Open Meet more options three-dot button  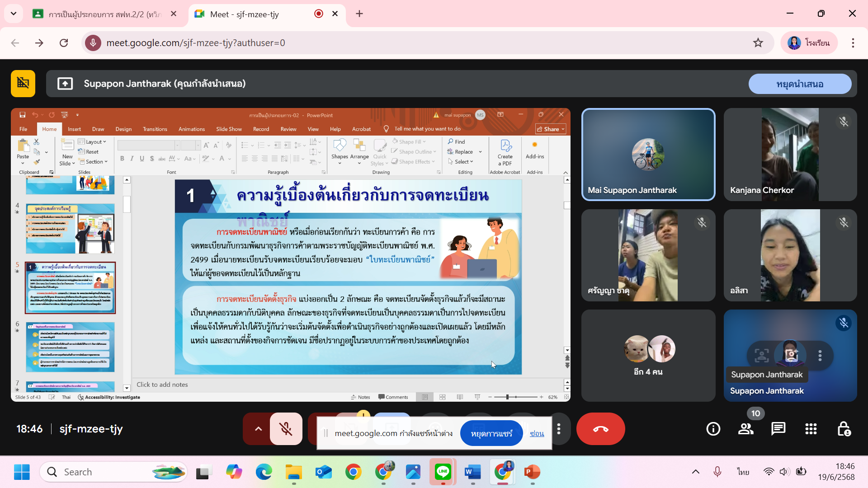point(559,429)
